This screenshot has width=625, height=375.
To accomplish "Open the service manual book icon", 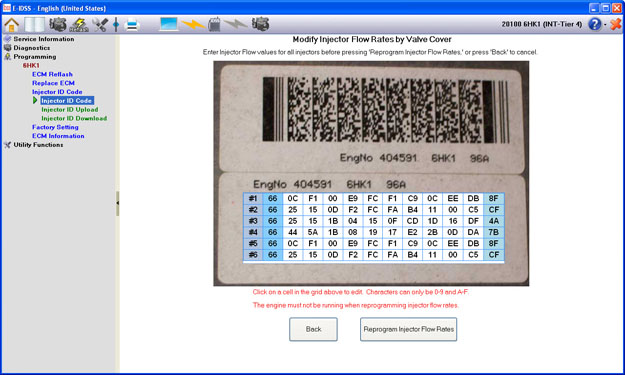I will tap(35, 25).
